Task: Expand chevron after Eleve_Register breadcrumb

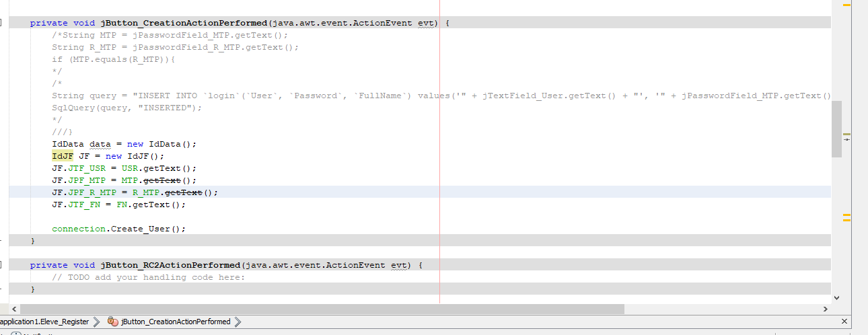Action: (96, 322)
